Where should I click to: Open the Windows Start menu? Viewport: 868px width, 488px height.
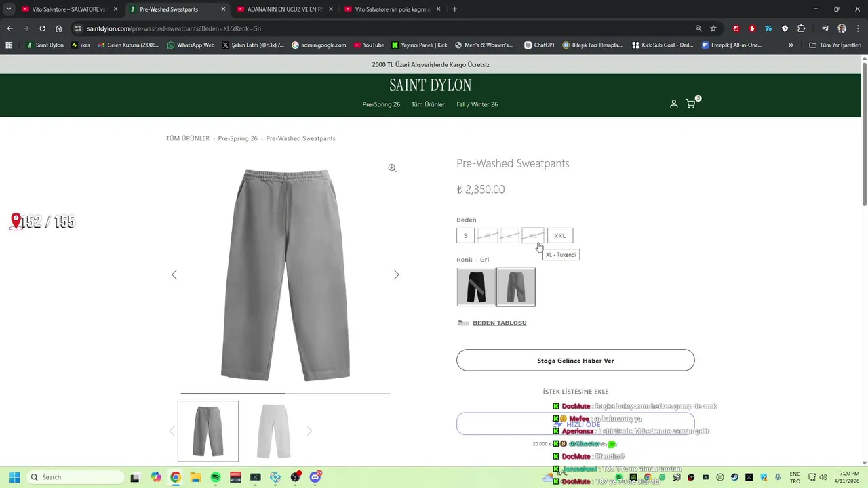click(x=14, y=477)
